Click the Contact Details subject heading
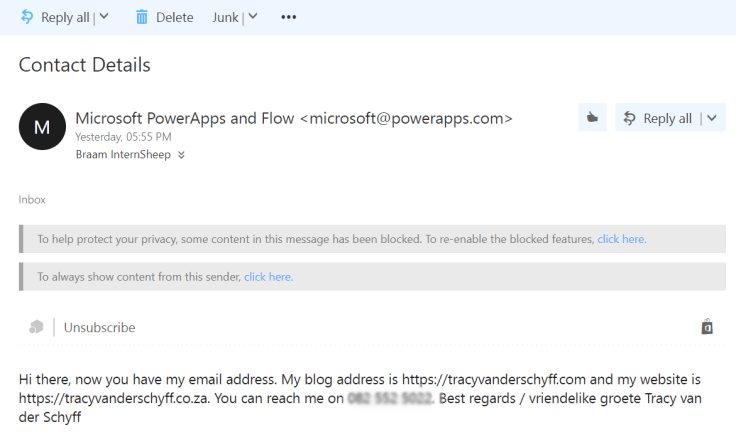 click(84, 65)
